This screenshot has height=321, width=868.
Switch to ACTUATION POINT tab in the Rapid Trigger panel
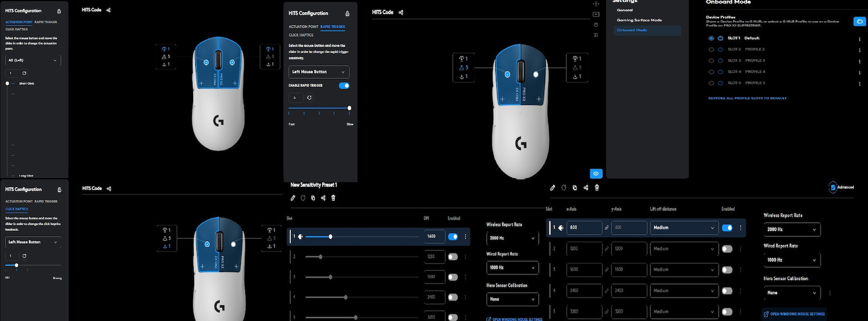point(303,27)
